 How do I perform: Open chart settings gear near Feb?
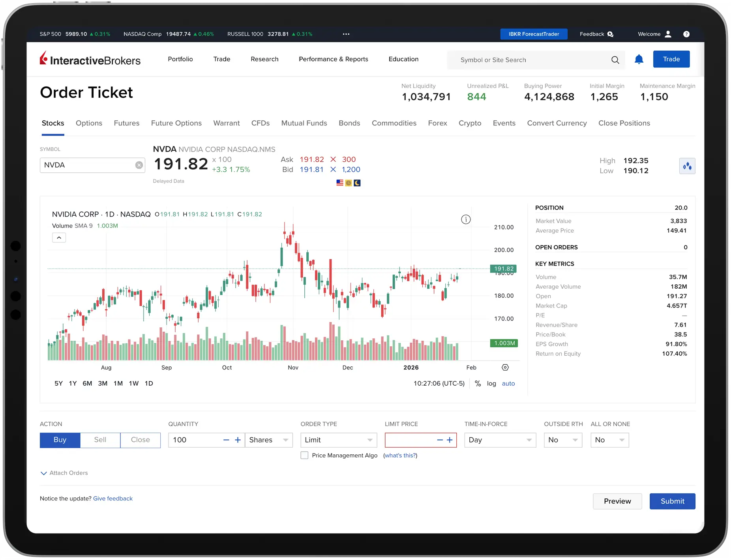pyautogui.click(x=505, y=368)
